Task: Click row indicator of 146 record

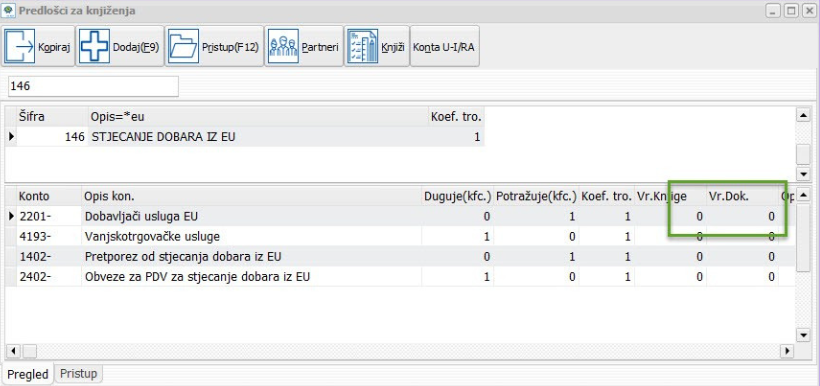Action: point(11,137)
